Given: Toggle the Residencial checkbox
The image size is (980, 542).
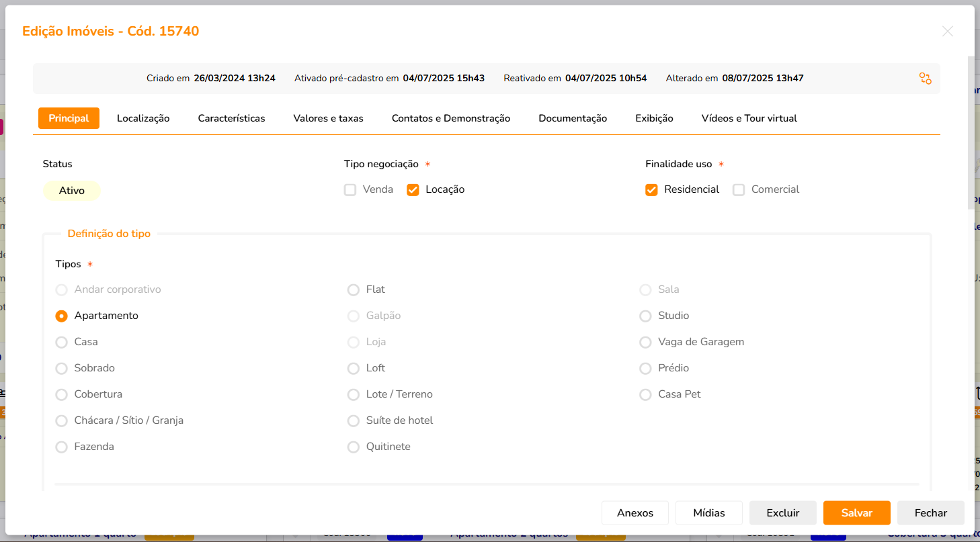Looking at the screenshot, I should click(x=651, y=190).
